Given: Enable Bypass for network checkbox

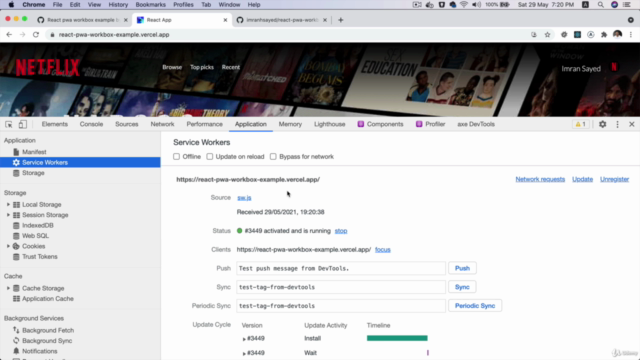Looking at the screenshot, I should [x=273, y=157].
